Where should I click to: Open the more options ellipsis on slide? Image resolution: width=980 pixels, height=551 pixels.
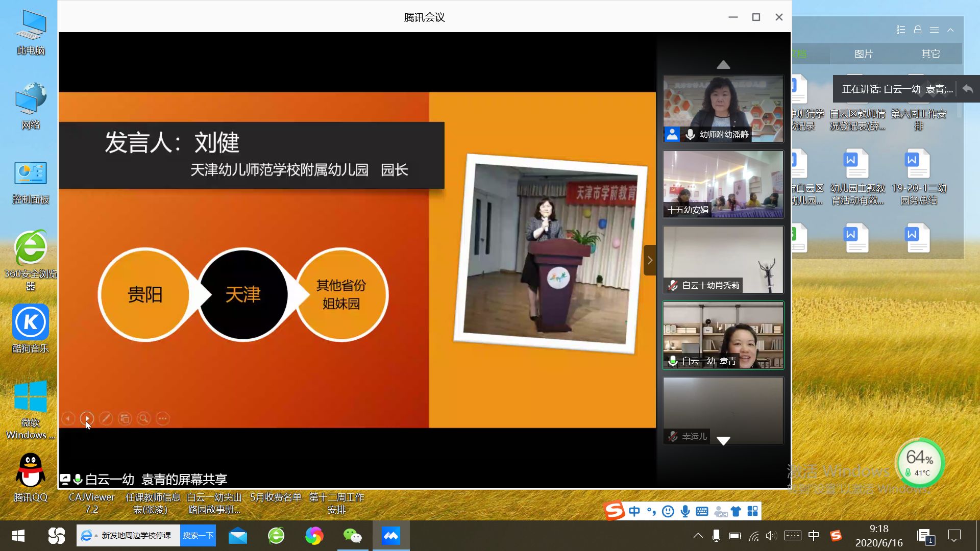point(163,419)
